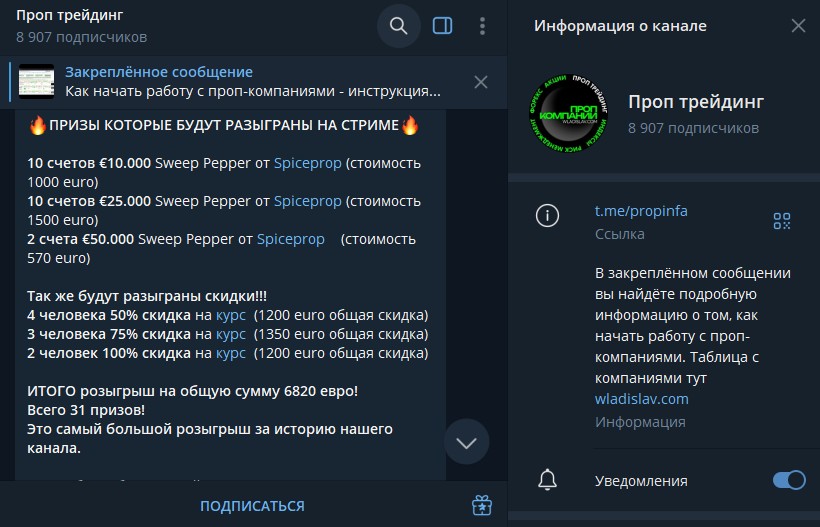
Task: Open the pinned message text "Закреплённое сообщение"
Action: (x=159, y=72)
